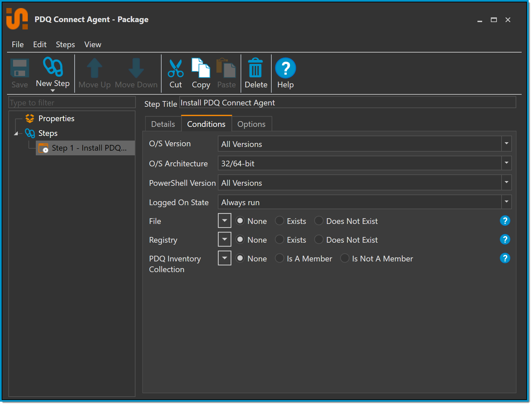
Task: Open help for File condition
Action: pos(505,221)
